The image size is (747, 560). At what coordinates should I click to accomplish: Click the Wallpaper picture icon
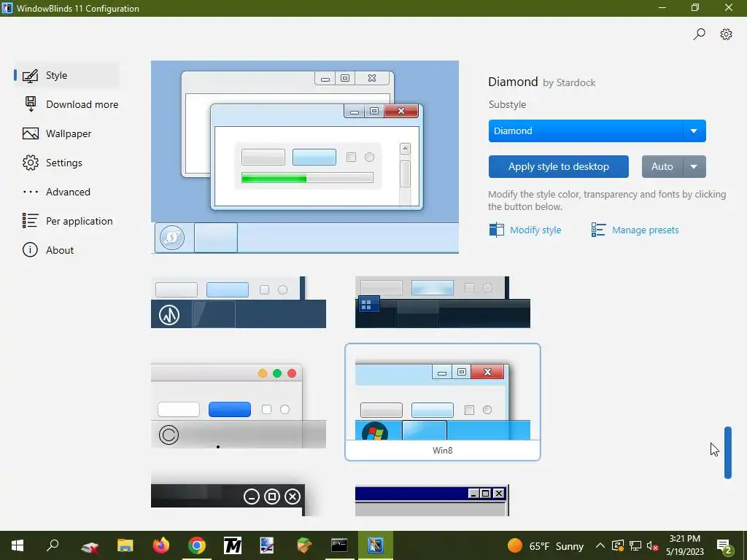click(x=31, y=134)
